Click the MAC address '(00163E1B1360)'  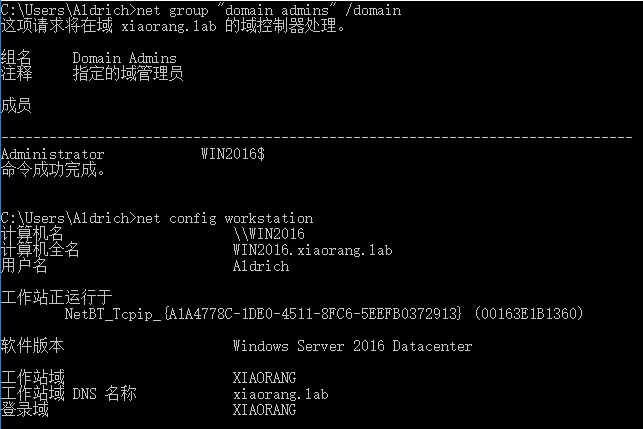(529, 314)
